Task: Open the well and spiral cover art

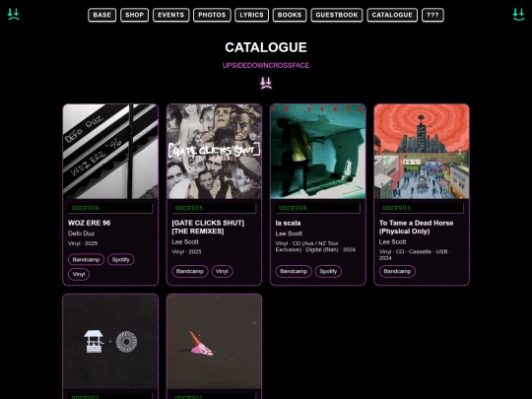Action: coord(110,341)
